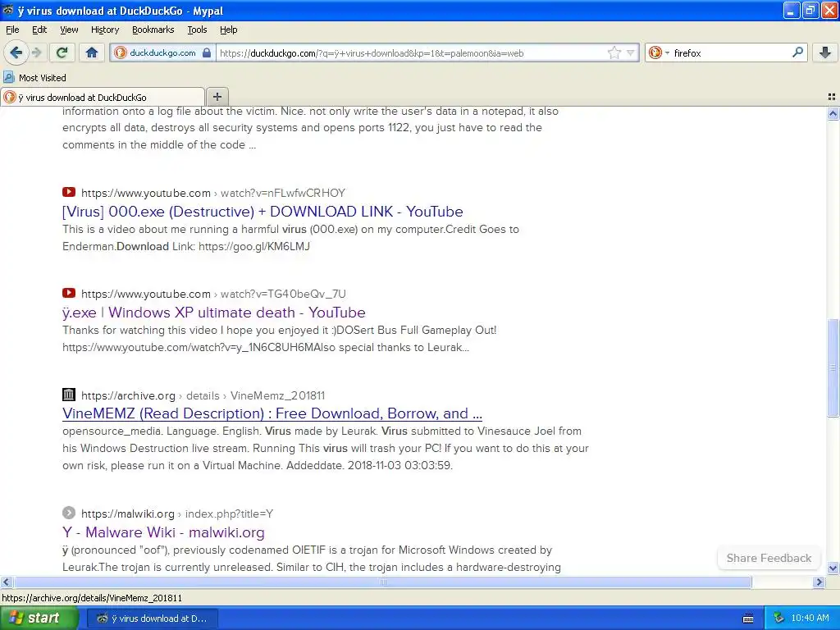This screenshot has width=840, height=630.
Task: Click YouTube favicon beside watch?v=nFLwfwCRHOY
Action: (x=69, y=192)
